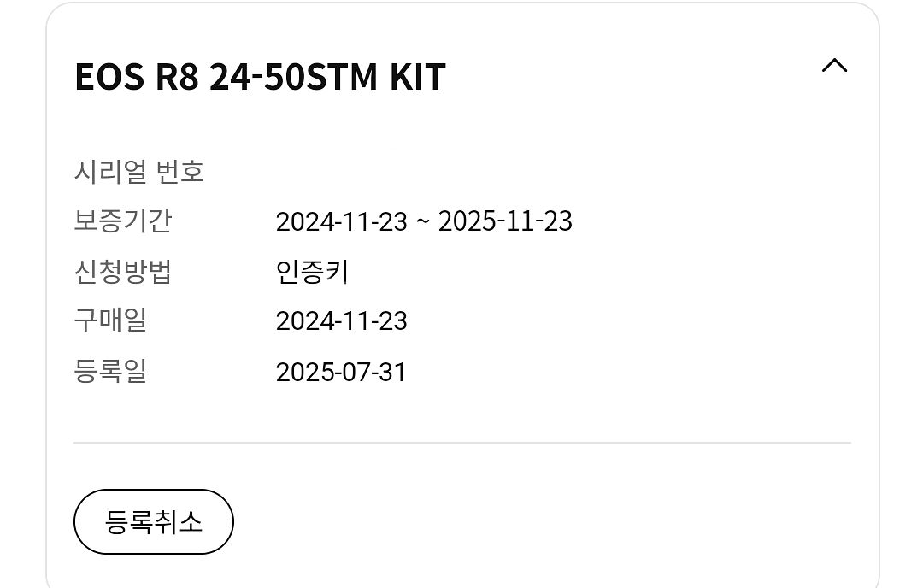923x588 pixels.
Task: Click the divider line below registration details
Action: (461, 442)
